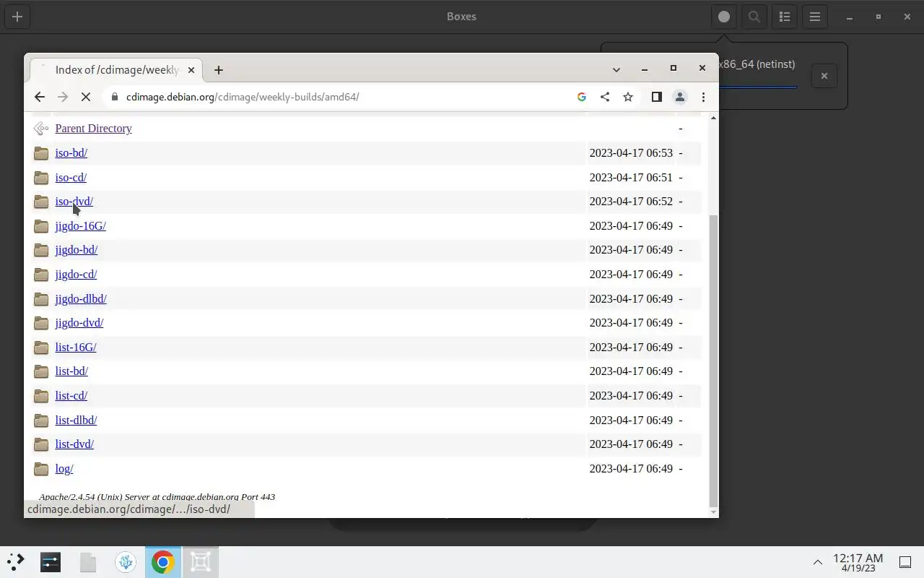
Task: Stop loading the page in Chrome
Action: pyautogui.click(x=85, y=97)
